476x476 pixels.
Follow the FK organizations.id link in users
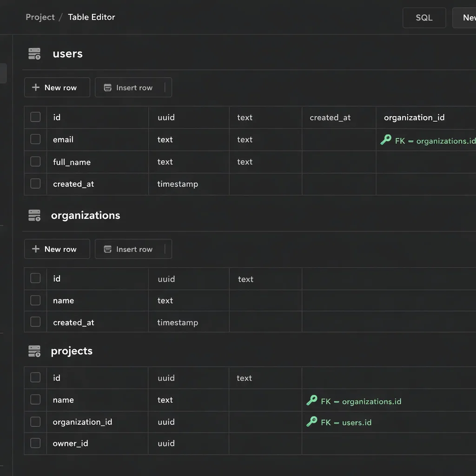(x=435, y=141)
